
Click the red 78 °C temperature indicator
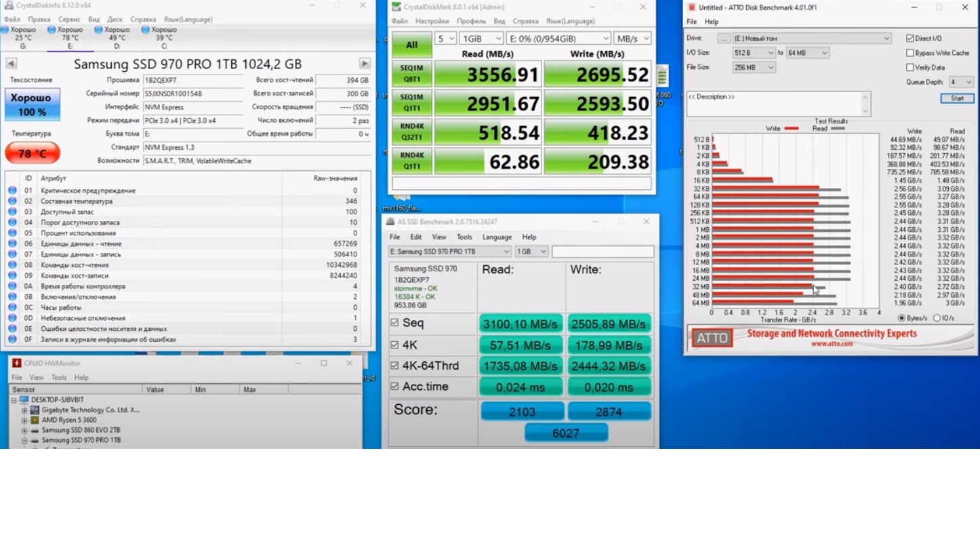coord(33,153)
